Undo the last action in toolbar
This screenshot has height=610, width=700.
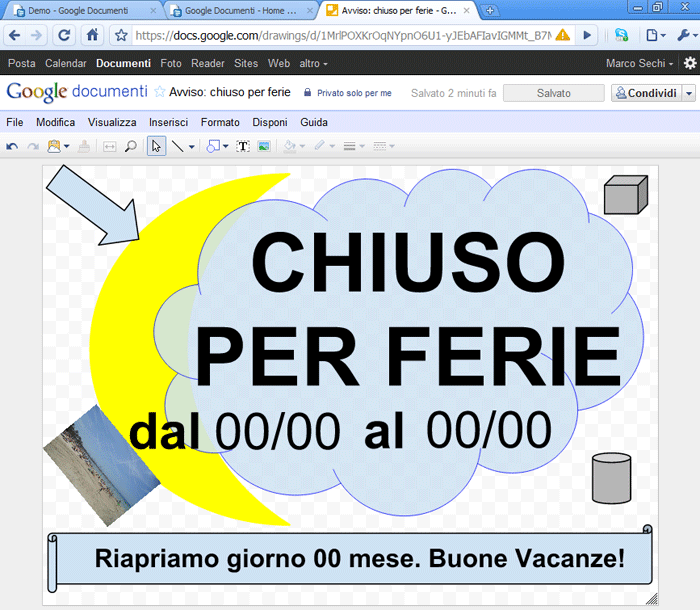(12, 146)
